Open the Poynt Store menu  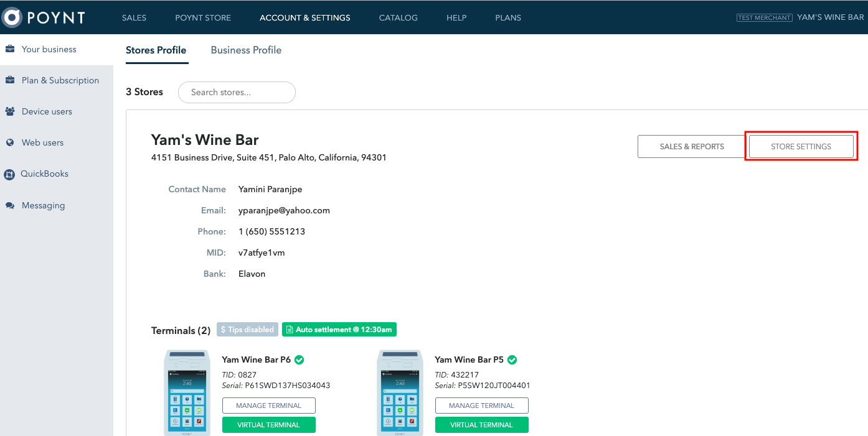click(203, 17)
